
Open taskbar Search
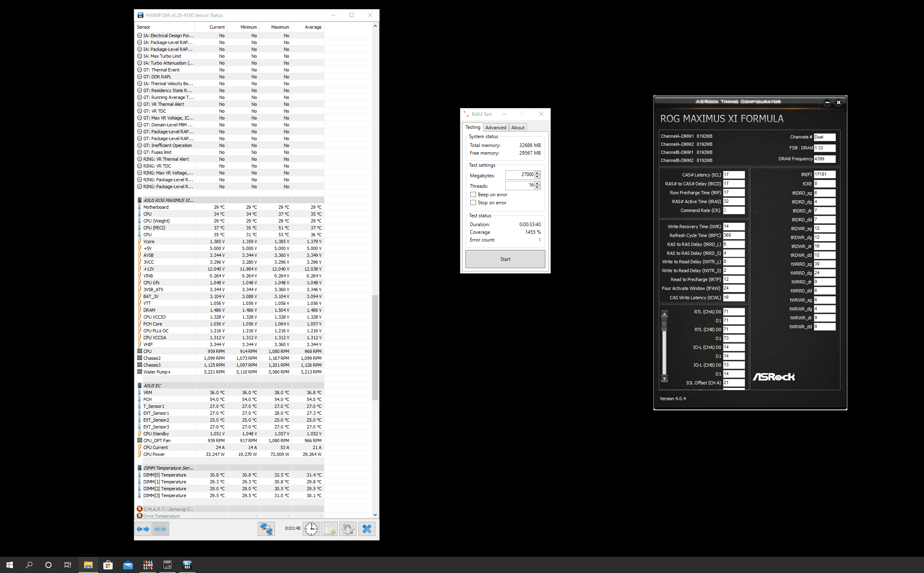pos(29,565)
